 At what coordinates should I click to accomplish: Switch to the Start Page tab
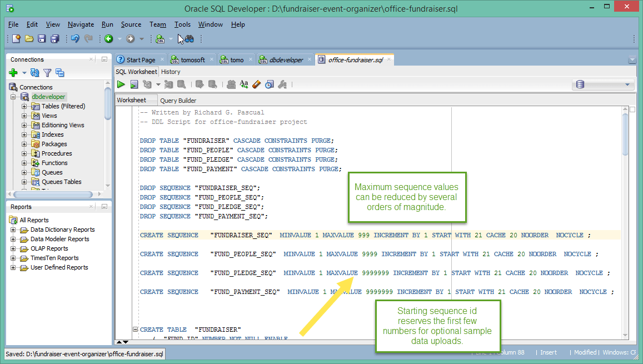click(x=140, y=60)
